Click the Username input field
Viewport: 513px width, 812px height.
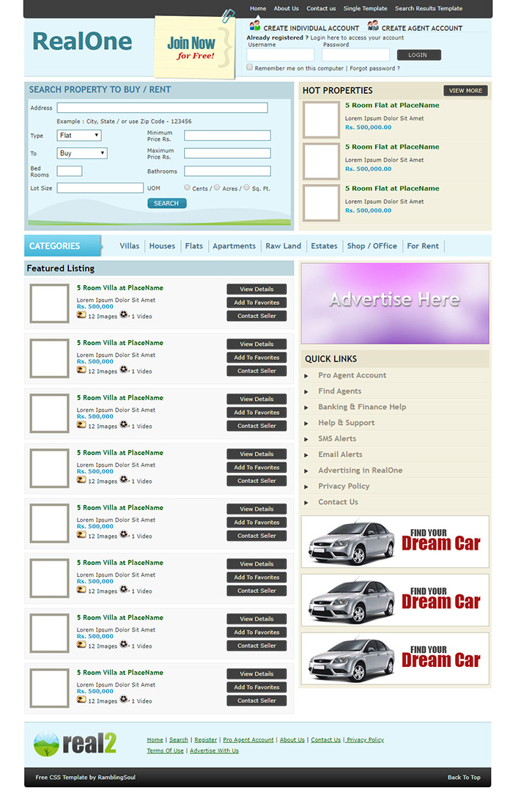281,55
